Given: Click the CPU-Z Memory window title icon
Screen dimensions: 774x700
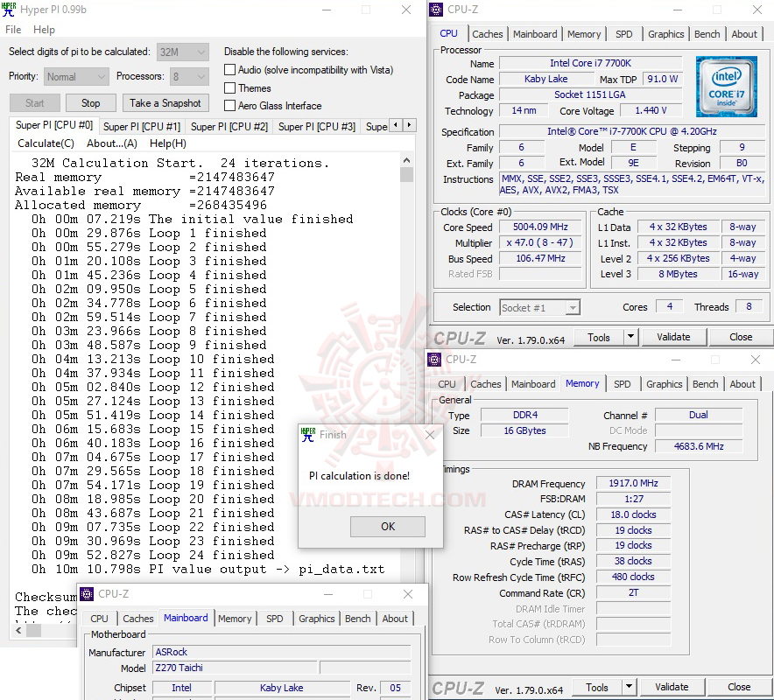Looking at the screenshot, I should click(x=434, y=360).
